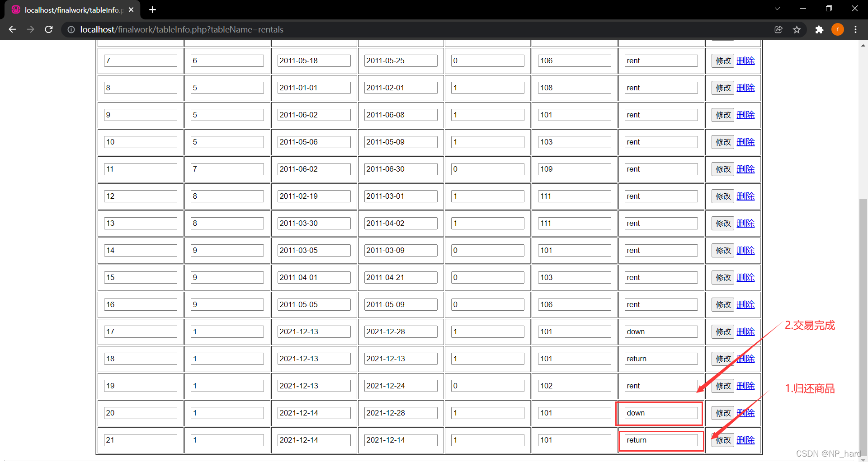Go forward to the next page
The image size is (868, 462).
pos(30,29)
